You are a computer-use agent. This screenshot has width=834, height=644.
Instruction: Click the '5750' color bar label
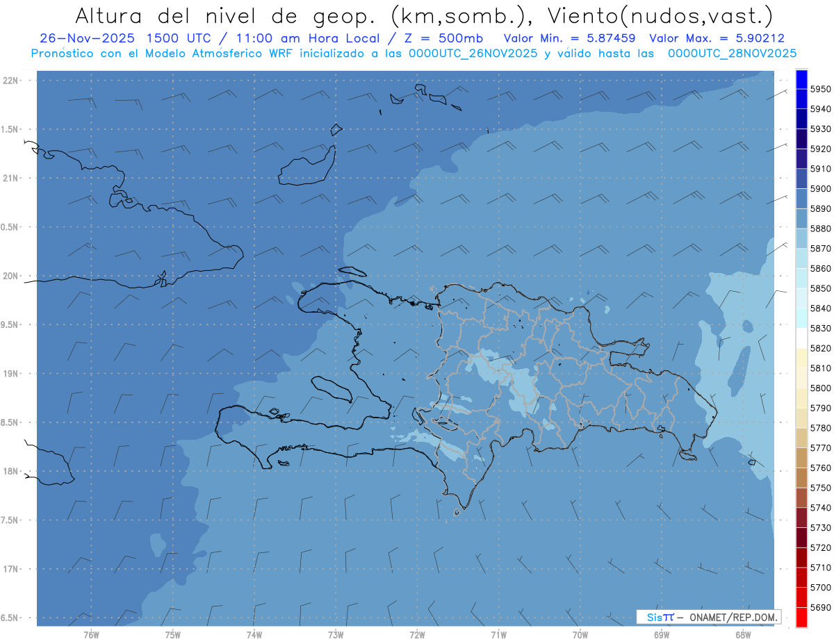[821, 488]
